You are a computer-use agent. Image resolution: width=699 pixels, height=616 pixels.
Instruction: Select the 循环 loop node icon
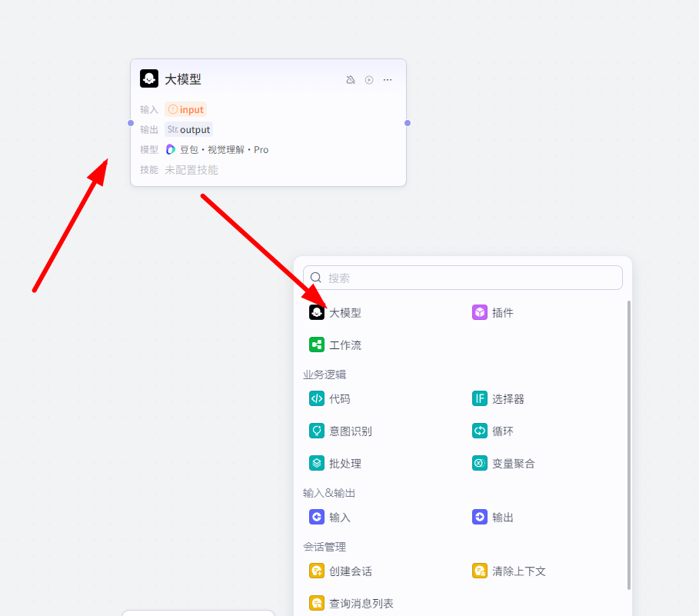point(479,431)
